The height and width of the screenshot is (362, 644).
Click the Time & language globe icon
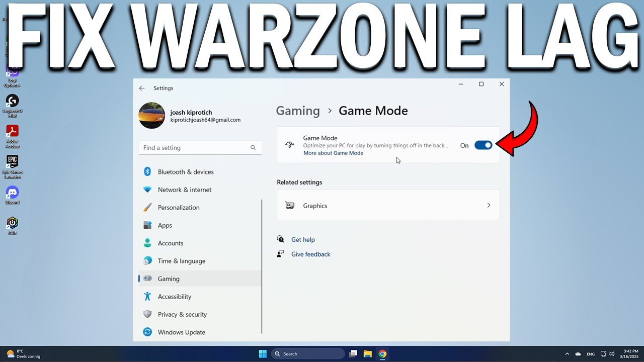tap(147, 261)
